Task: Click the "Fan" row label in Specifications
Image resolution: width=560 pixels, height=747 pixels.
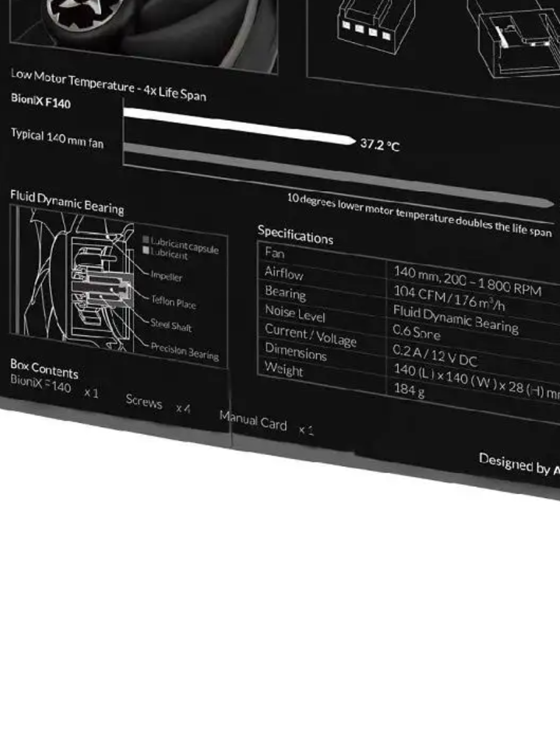Action: [274, 252]
